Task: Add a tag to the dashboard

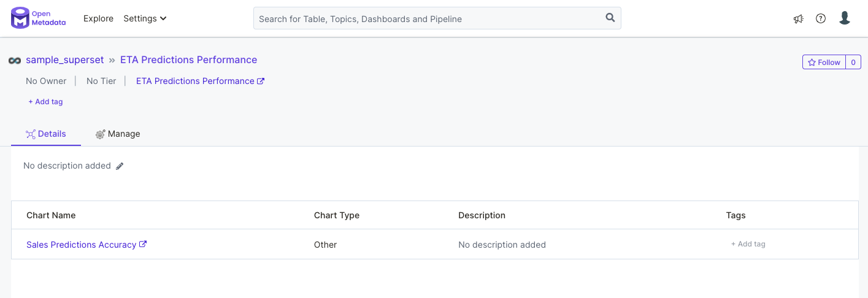Action: (45, 102)
